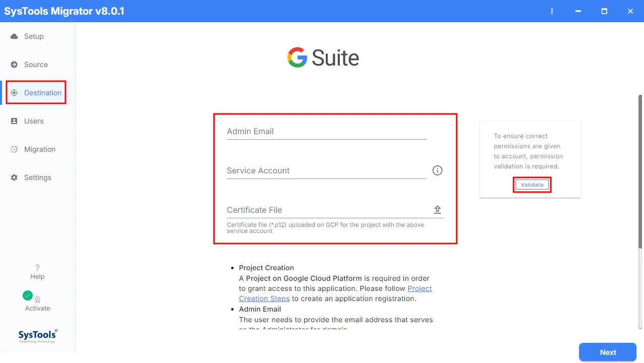Click the certificate file hint text

tap(326, 228)
